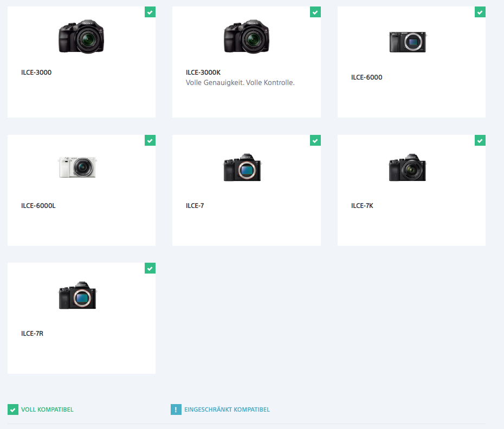Click the green checkmark icon beside VOLL KOMPATIBEL

click(x=12, y=409)
